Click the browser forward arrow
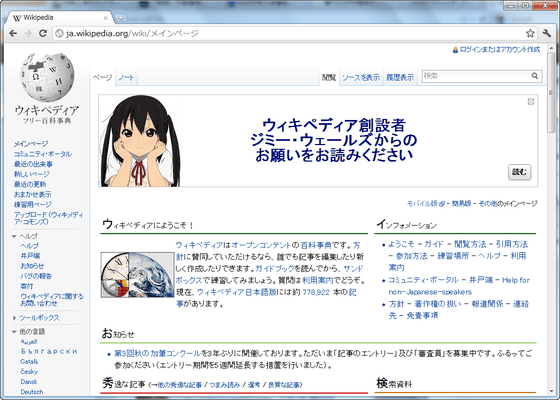 click(28, 33)
